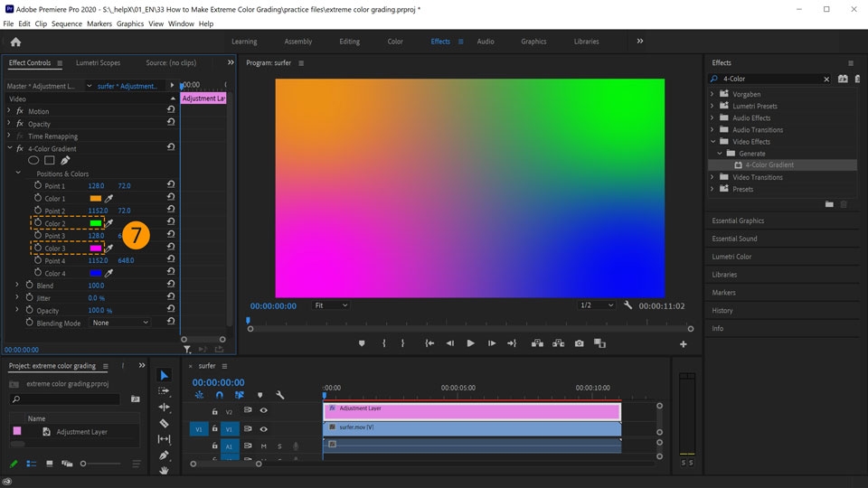Click the magenta Color 3 swatch
Screen dimensions: 868x488
(x=95, y=249)
